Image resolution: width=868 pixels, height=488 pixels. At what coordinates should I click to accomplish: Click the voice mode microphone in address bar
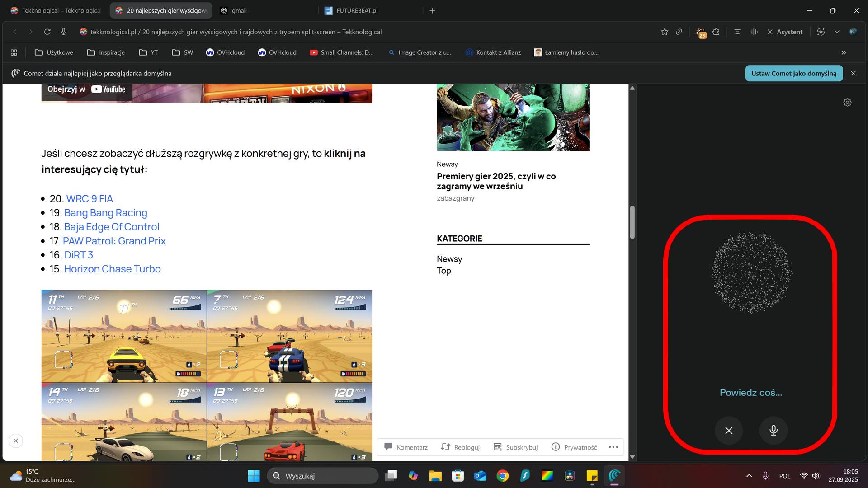[64, 32]
